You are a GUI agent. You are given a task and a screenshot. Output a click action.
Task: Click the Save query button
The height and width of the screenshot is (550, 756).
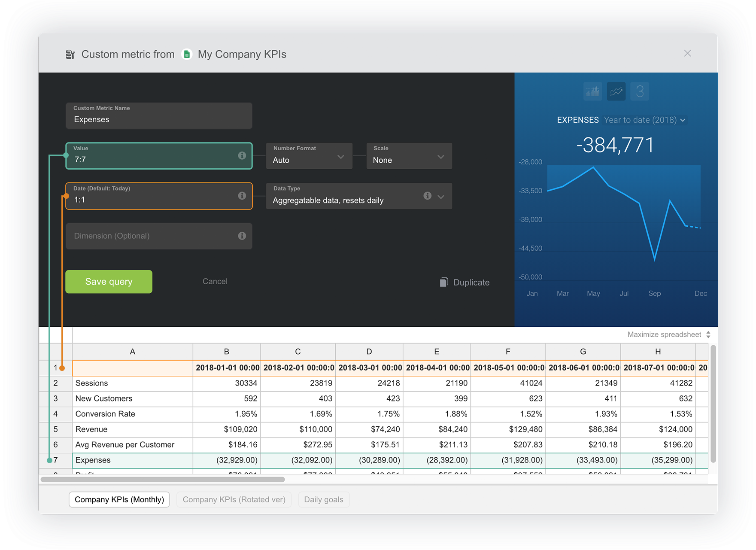point(109,282)
